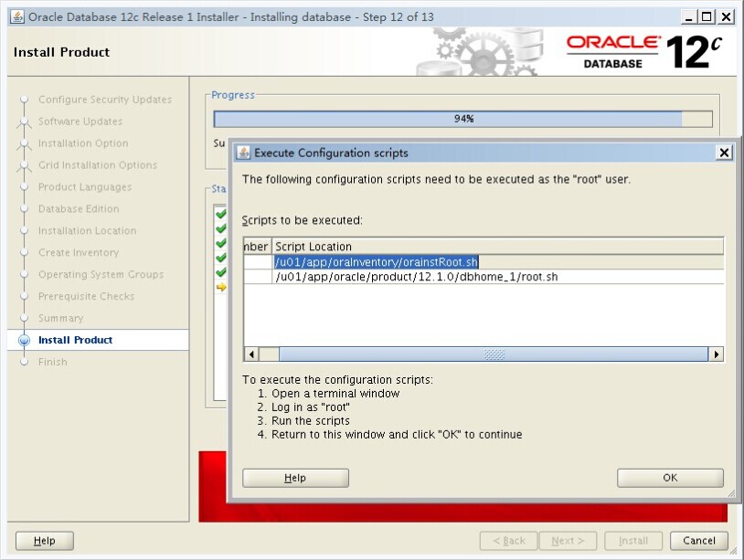Click the Java icon in the installer title bar
The height and width of the screenshot is (560, 744).
click(x=16, y=16)
